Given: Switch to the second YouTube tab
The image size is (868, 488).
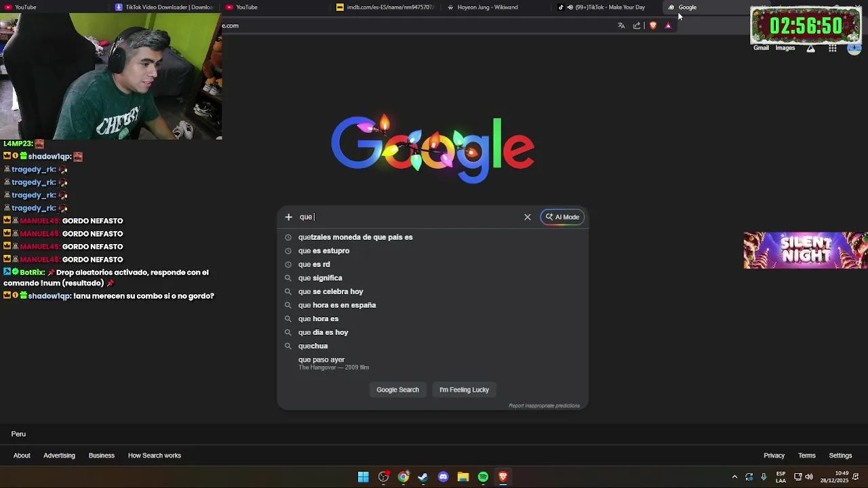Looking at the screenshot, I should pyautogui.click(x=275, y=7).
